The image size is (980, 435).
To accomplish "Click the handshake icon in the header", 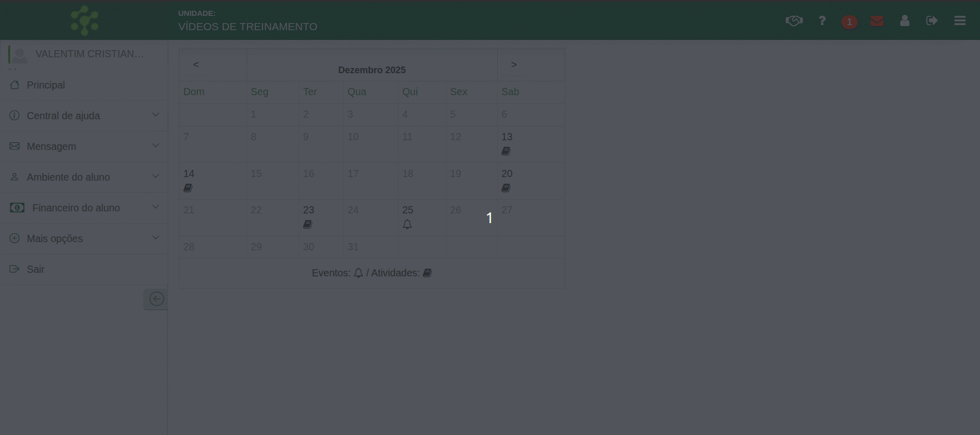I will click(794, 21).
